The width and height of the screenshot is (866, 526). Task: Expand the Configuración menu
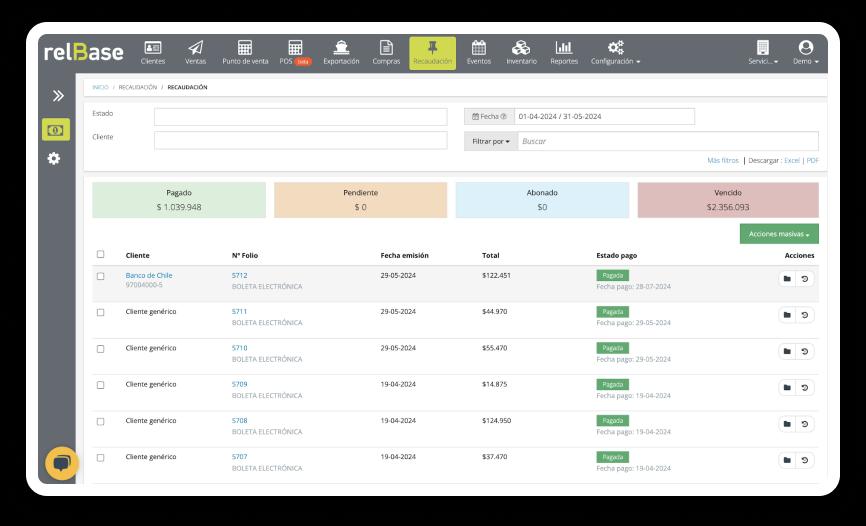click(616, 53)
